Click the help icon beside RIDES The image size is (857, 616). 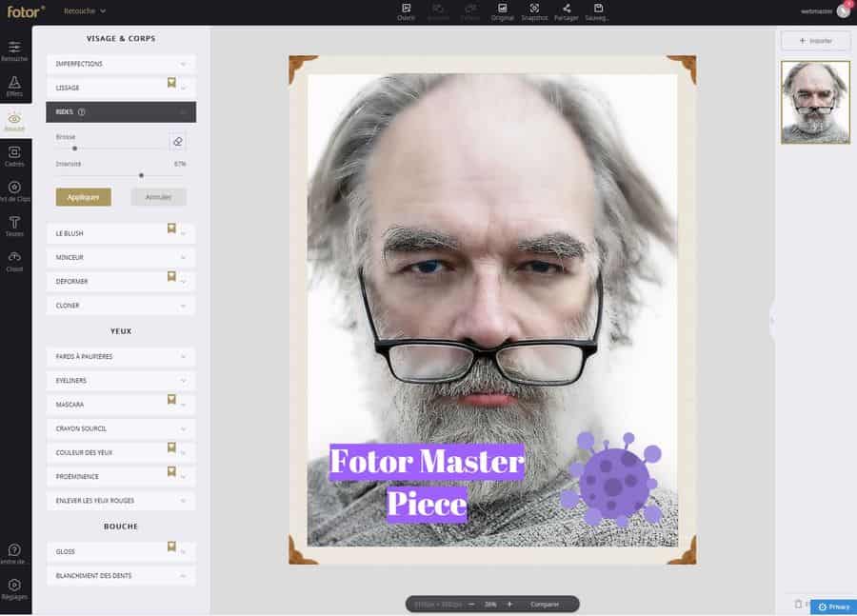pos(81,112)
